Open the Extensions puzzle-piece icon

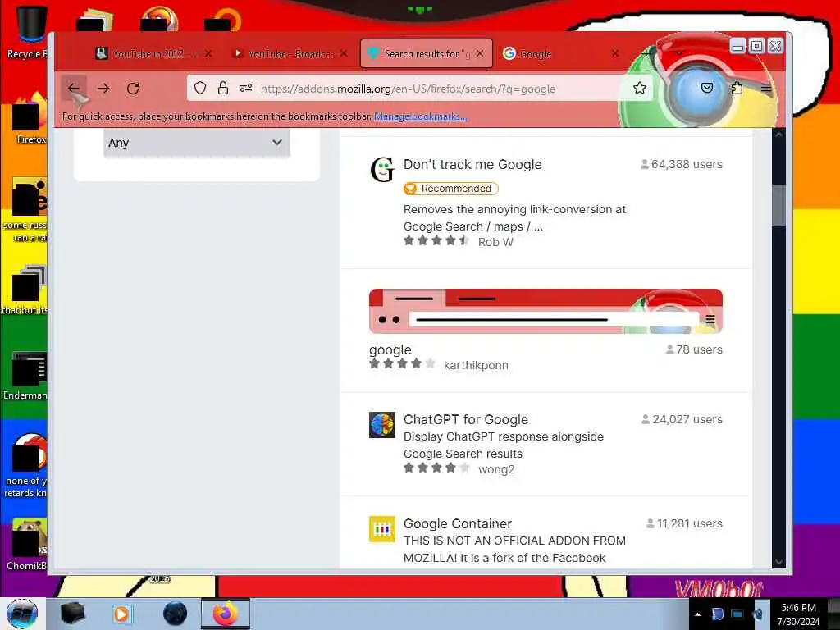point(737,88)
